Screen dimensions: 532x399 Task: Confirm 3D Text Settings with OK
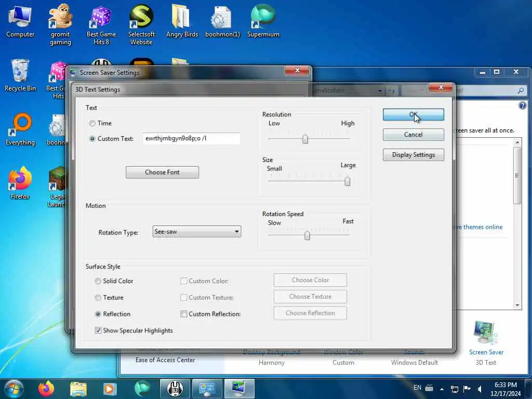413,115
